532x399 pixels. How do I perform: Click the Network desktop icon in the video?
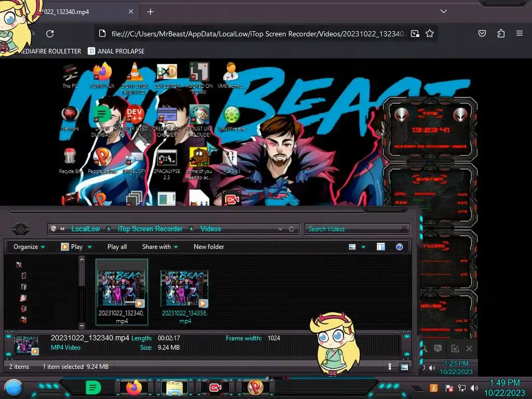click(70, 118)
